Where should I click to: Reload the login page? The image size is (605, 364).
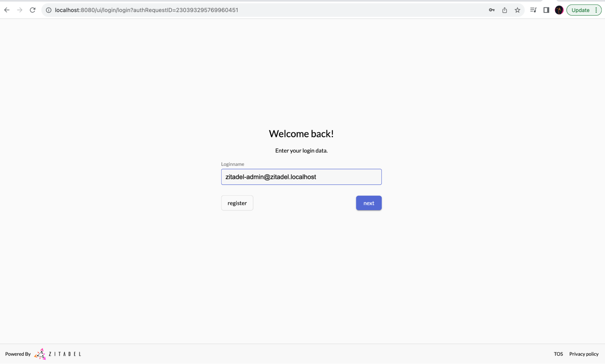pos(33,10)
